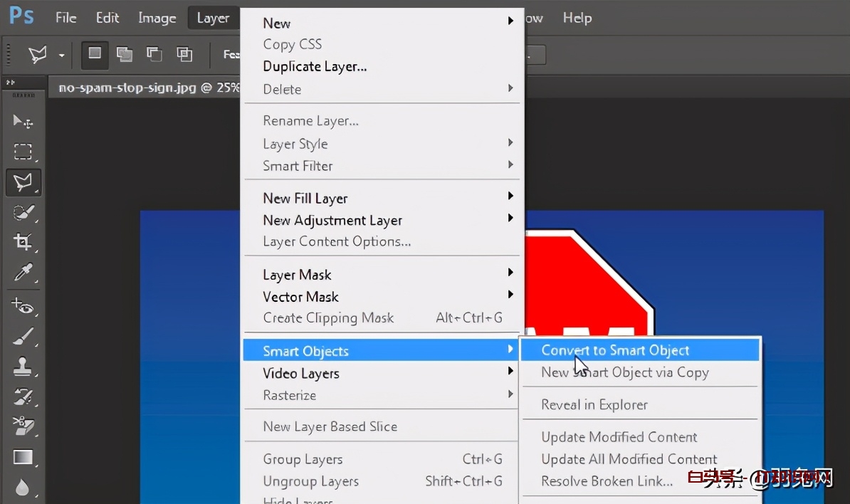Select the Clone Stamp tool
The image size is (850, 504).
(x=23, y=367)
